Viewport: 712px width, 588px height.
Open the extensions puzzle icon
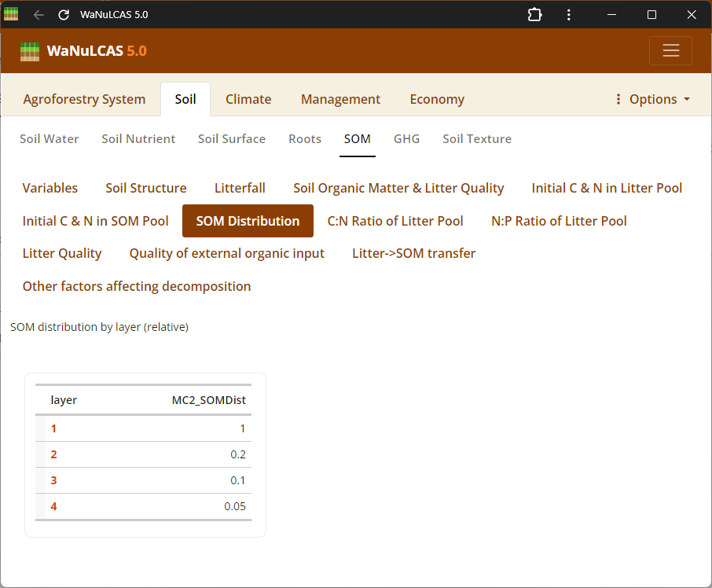534,15
